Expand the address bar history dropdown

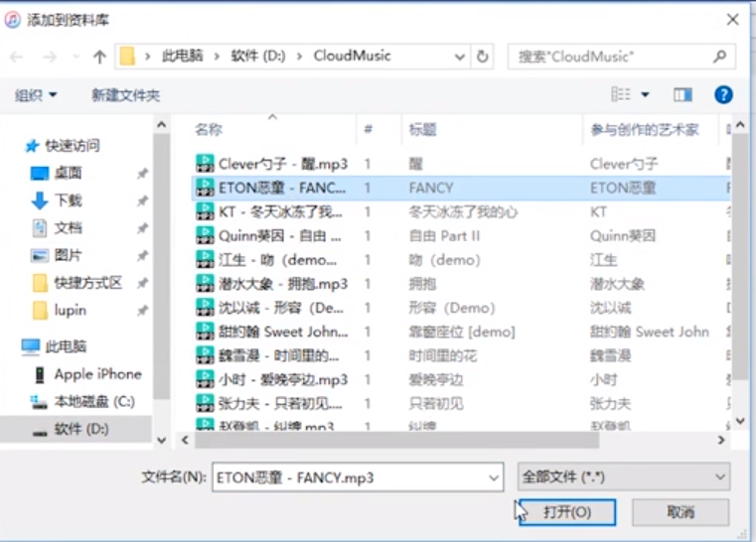[460, 57]
